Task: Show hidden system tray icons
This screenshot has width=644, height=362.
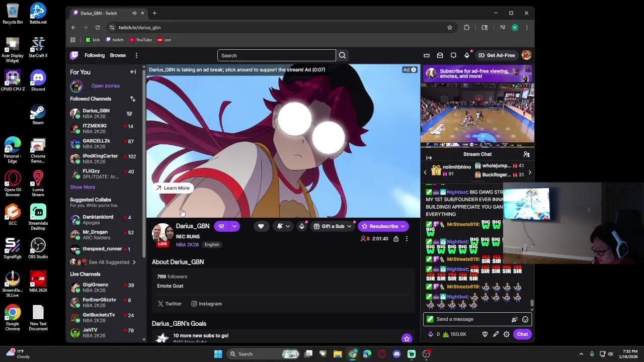Action: 581,354
